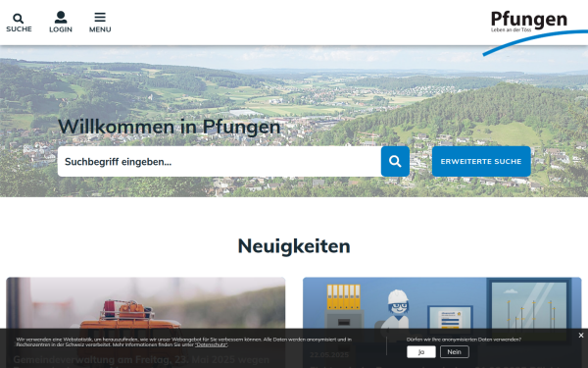The height and width of the screenshot is (368, 588).
Task: Close the cookie banner with X
Action: 581,336
